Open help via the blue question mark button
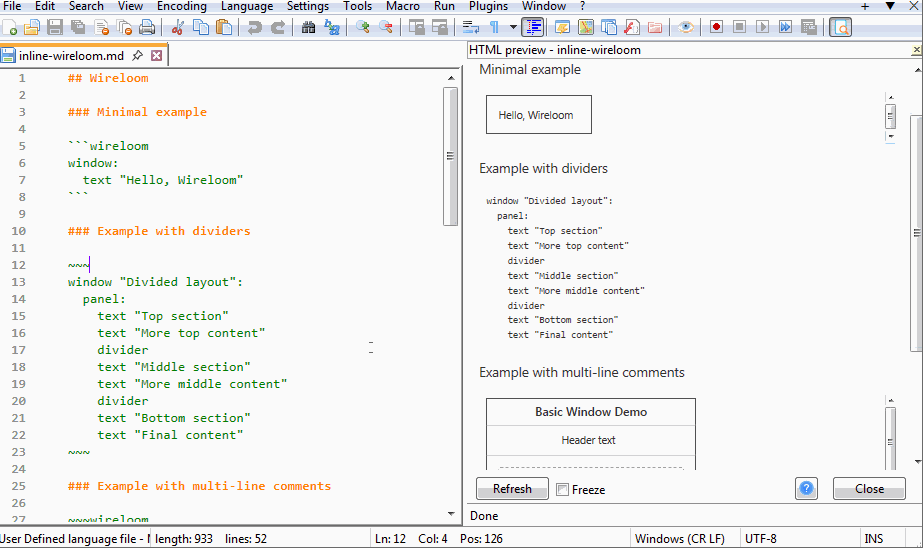 pos(806,489)
